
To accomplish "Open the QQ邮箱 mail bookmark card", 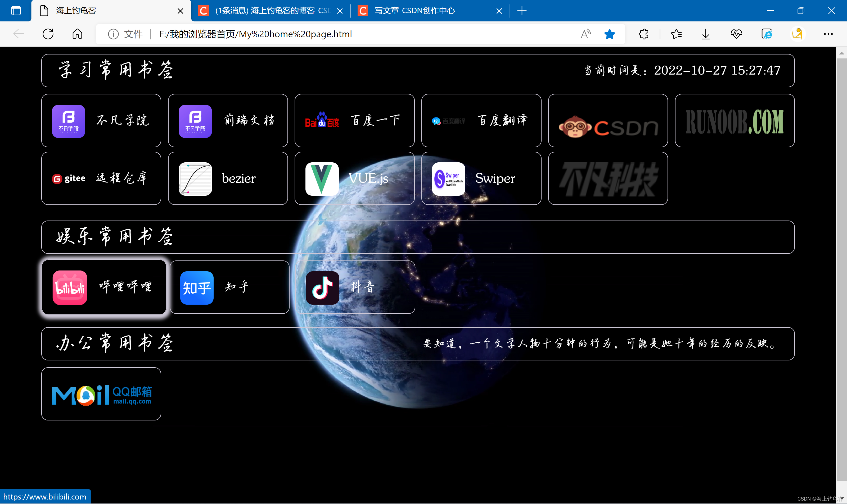I will (x=101, y=394).
